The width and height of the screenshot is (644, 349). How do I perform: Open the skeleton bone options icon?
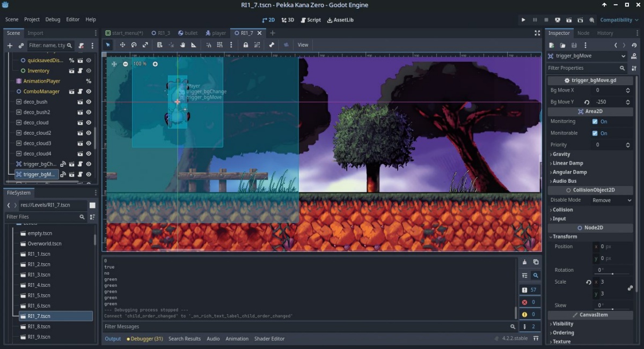coord(272,45)
